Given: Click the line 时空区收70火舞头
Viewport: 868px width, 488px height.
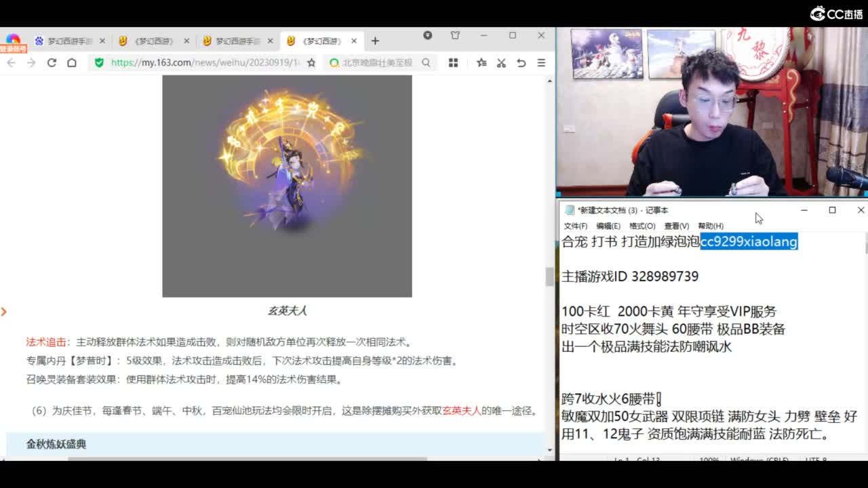Looking at the screenshot, I should point(673,329).
